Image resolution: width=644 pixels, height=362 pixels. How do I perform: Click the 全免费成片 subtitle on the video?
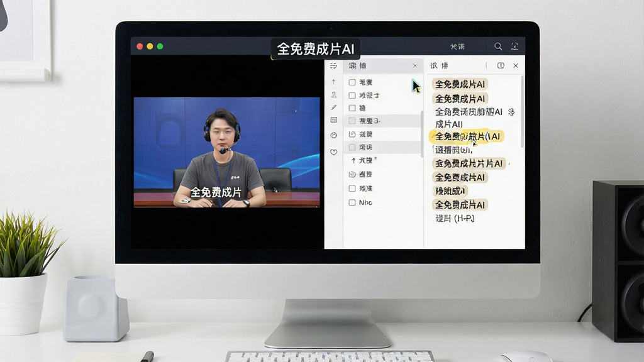(x=216, y=192)
